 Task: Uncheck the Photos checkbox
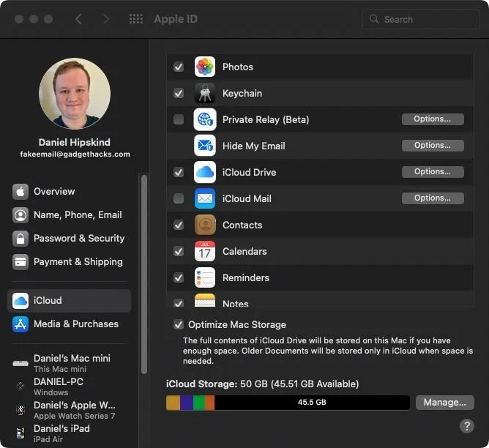tap(179, 67)
